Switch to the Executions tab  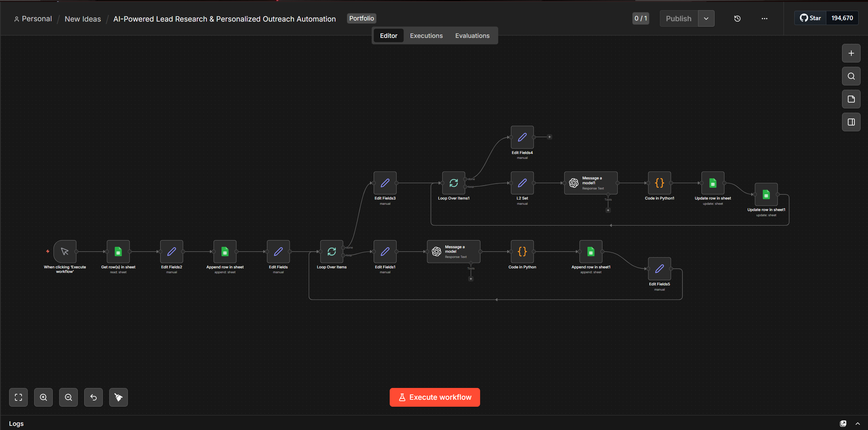coord(426,35)
